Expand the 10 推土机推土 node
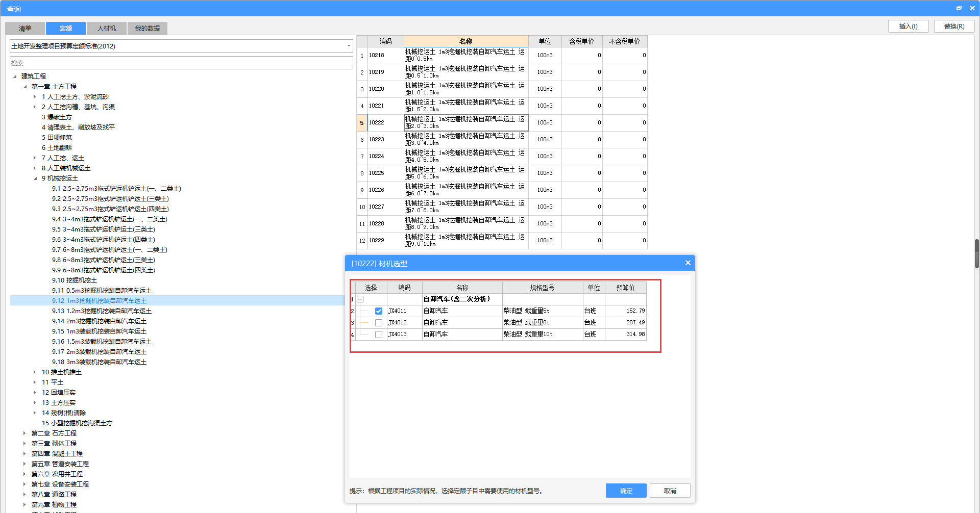 coord(35,372)
